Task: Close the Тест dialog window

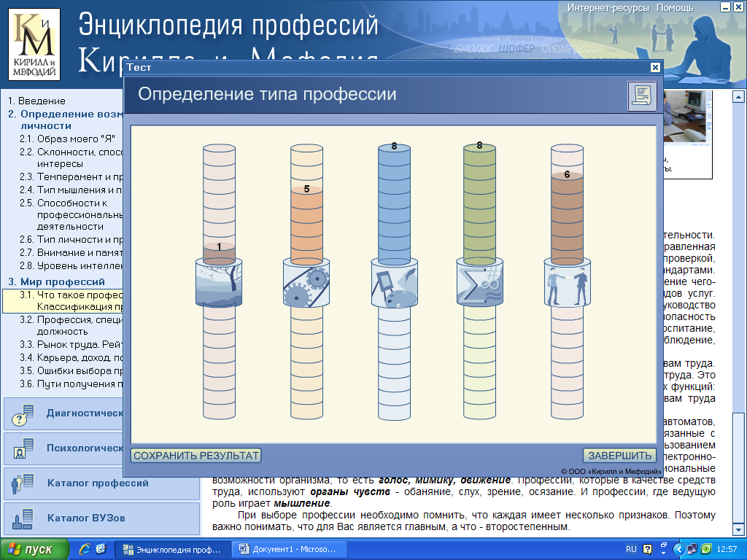Action: point(656,67)
